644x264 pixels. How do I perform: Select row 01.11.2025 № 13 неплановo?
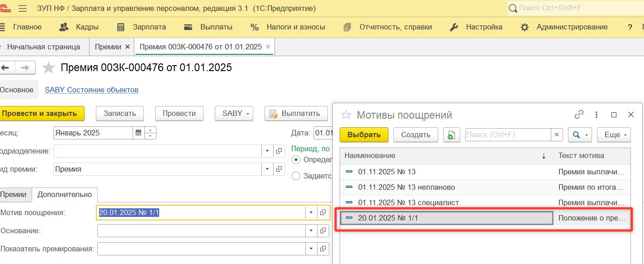pyautogui.click(x=406, y=187)
